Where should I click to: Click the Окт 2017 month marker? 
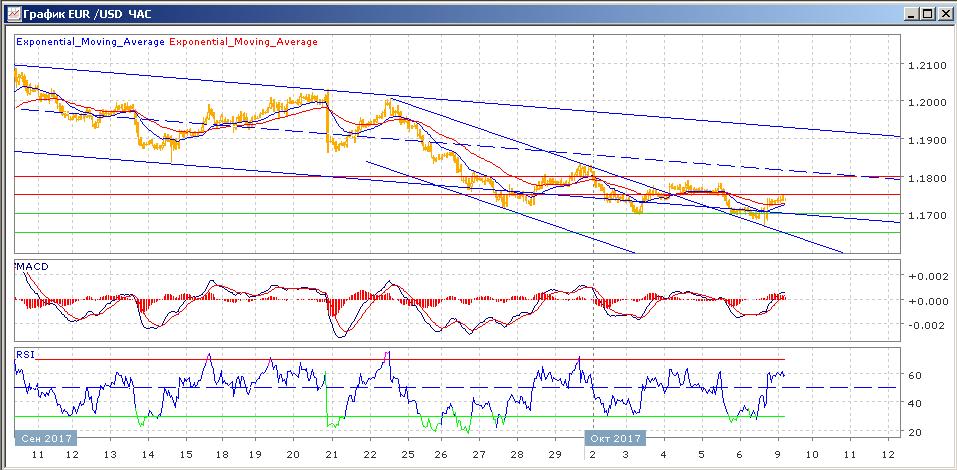(x=615, y=438)
